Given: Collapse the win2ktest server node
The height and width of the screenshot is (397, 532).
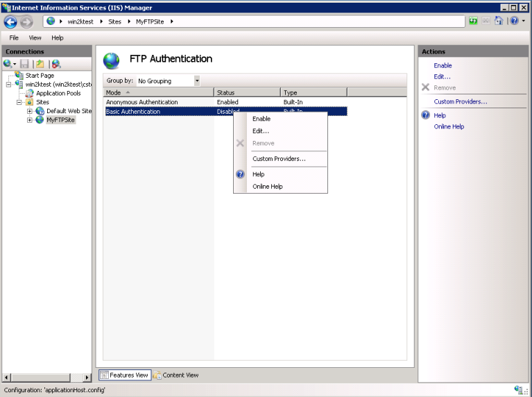Looking at the screenshot, I should click(x=8, y=84).
